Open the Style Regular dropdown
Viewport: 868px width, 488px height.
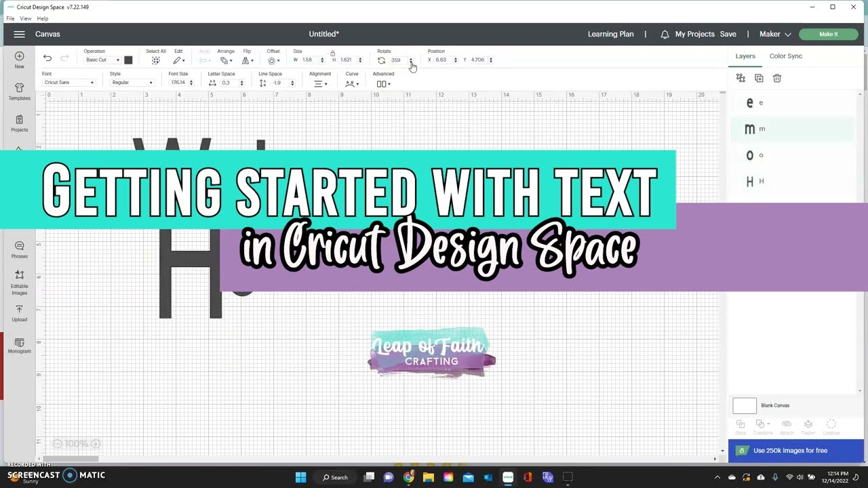132,83
